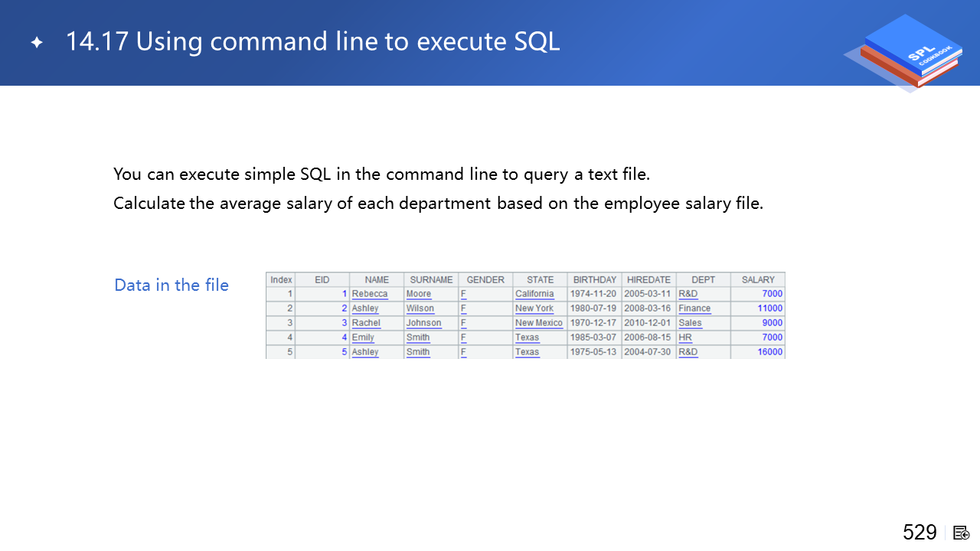Click the 'California' state cell
Viewport: 980px width, 551px height.
coord(534,294)
